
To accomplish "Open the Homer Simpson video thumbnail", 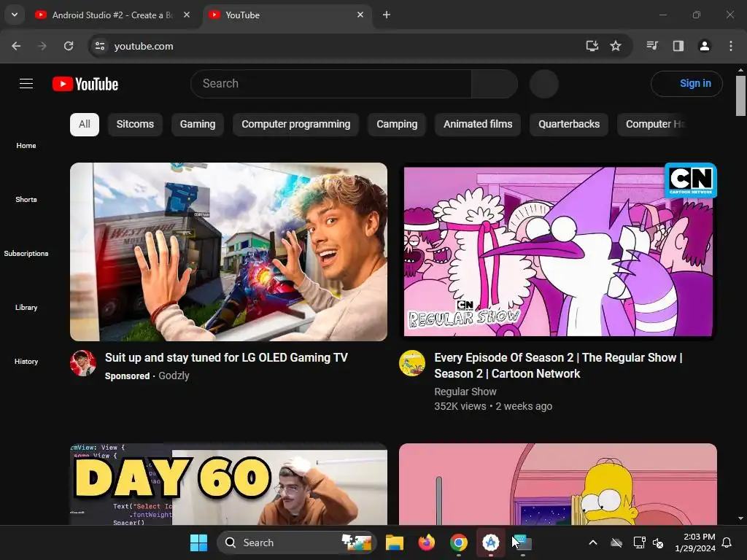I will tap(558, 484).
